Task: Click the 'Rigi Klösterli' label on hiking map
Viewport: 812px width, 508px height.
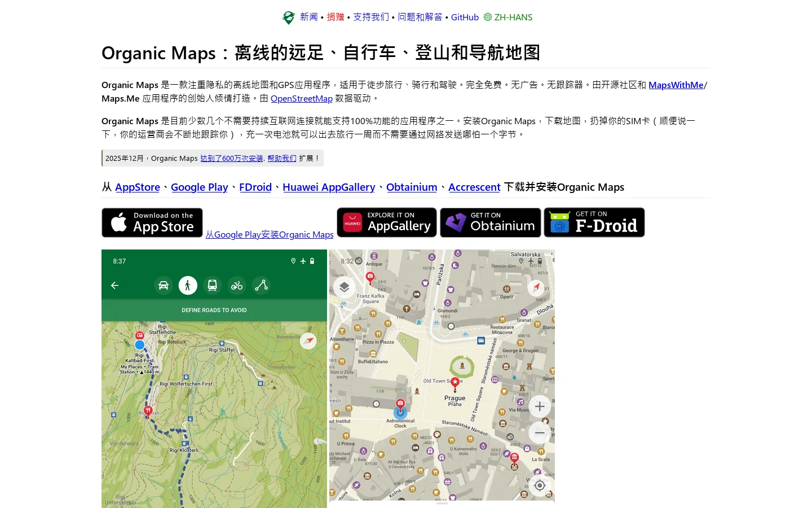Action: tap(184, 450)
